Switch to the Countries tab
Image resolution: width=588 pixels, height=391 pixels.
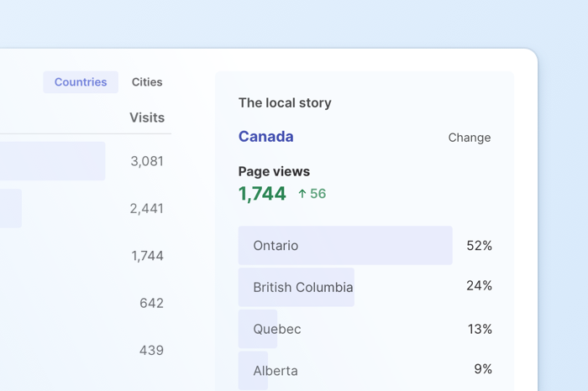(x=81, y=82)
